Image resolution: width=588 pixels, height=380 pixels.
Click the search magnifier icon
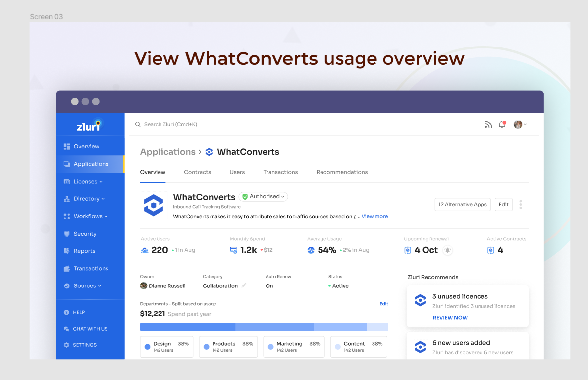(x=138, y=124)
